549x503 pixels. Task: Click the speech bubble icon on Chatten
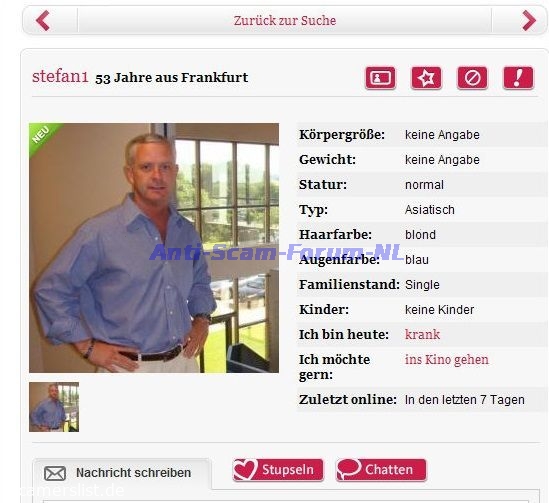[349, 469]
